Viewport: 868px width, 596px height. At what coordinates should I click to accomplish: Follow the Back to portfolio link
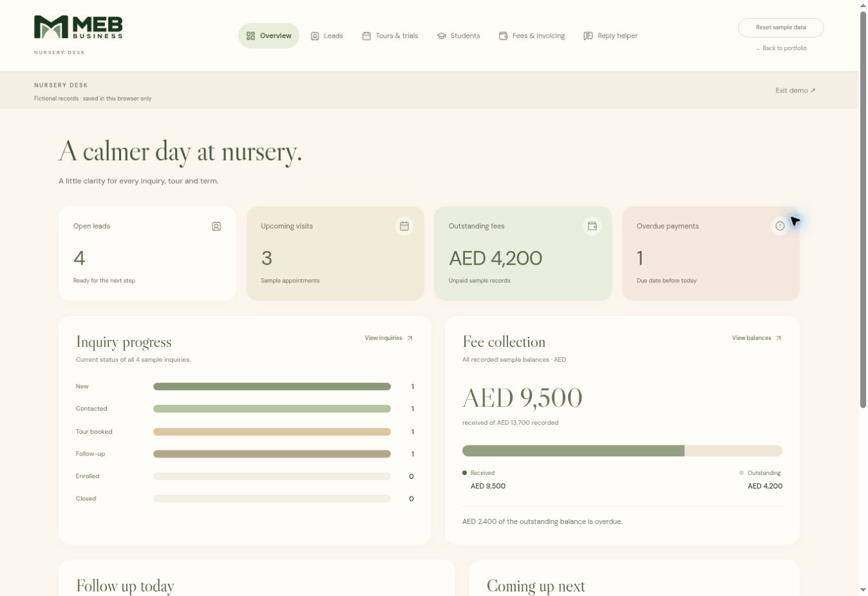point(781,48)
